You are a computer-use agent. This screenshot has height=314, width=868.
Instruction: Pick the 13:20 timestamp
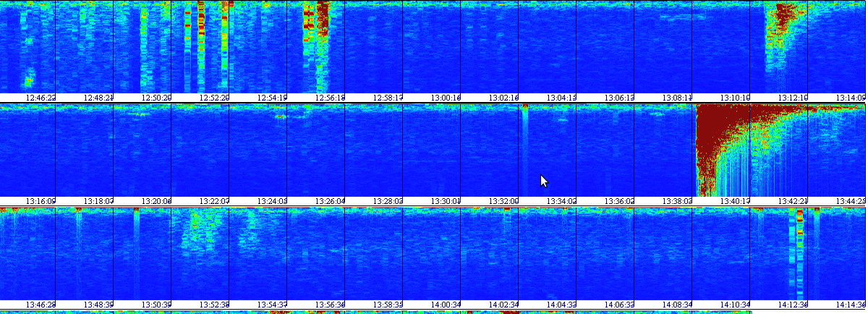tap(156, 201)
